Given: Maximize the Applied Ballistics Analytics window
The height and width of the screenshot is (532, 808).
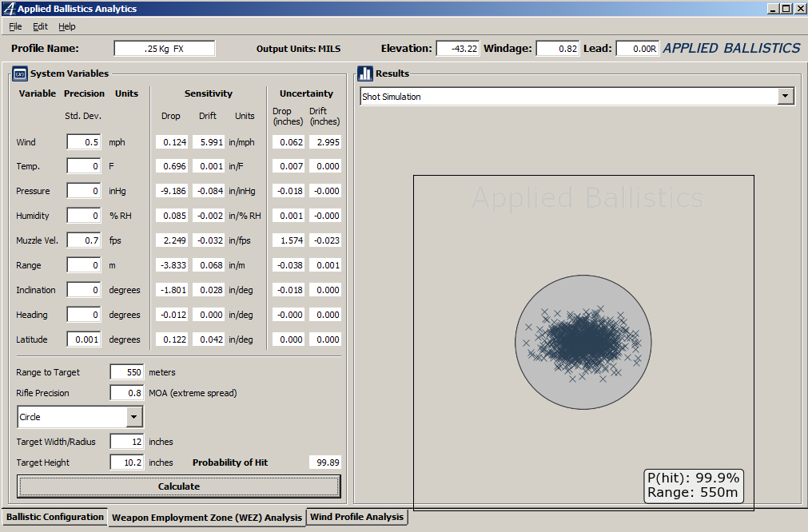Looking at the screenshot, I should click(786, 8).
